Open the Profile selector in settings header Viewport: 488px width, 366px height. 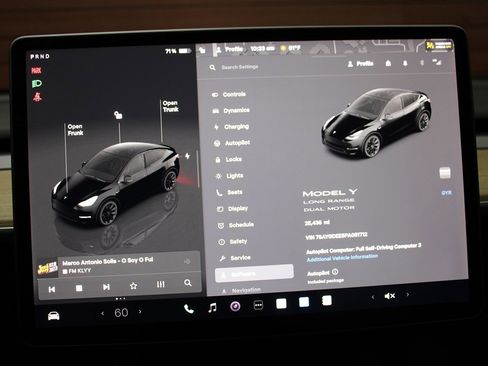coord(360,64)
